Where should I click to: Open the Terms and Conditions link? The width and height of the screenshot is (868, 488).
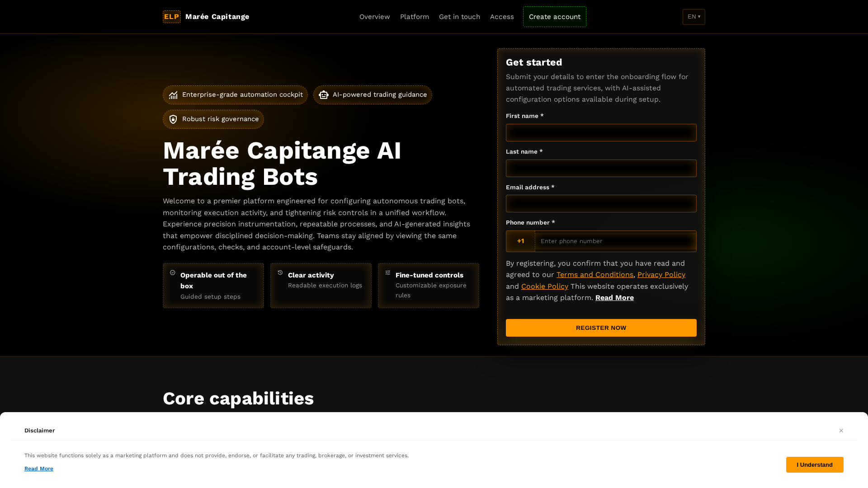(x=595, y=275)
